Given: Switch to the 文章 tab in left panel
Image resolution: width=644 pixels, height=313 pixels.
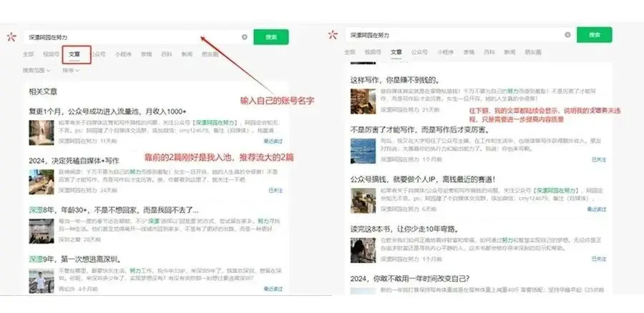Looking at the screenshot, I should click(x=74, y=54).
